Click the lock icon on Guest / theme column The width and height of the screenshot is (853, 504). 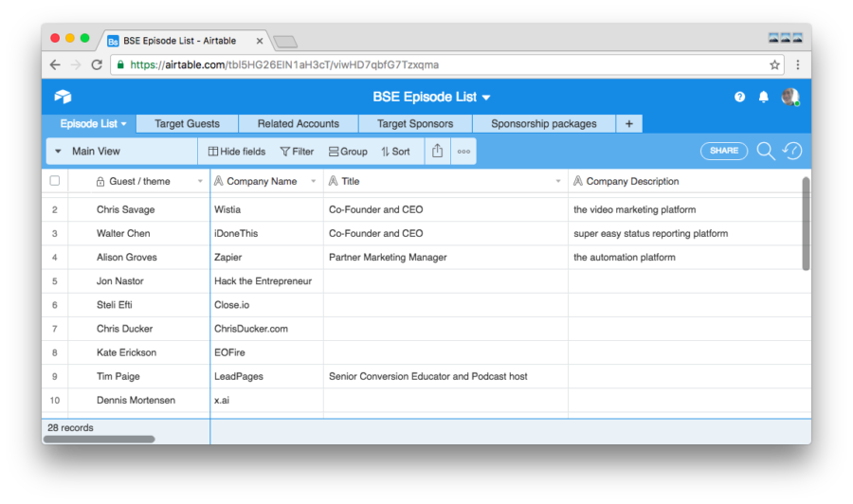click(100, 182)
